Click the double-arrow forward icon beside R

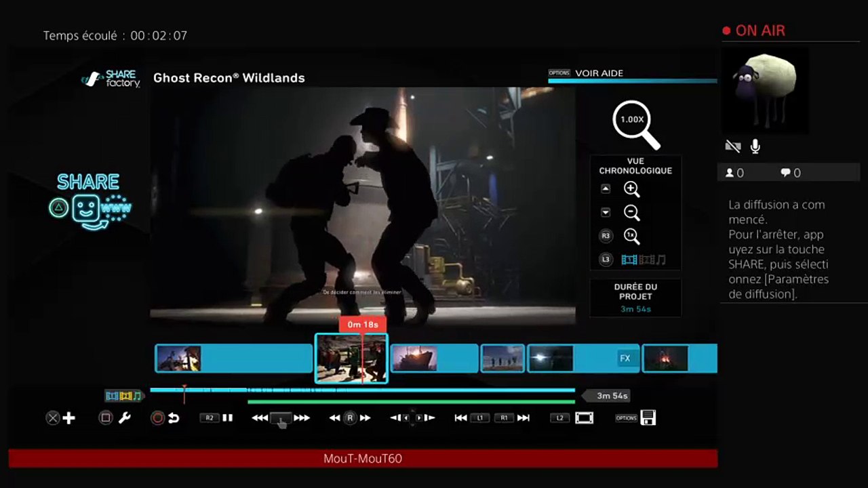365,418
